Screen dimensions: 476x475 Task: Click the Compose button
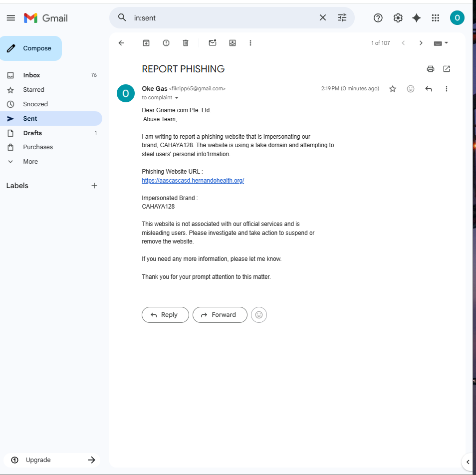coord(30,48)
